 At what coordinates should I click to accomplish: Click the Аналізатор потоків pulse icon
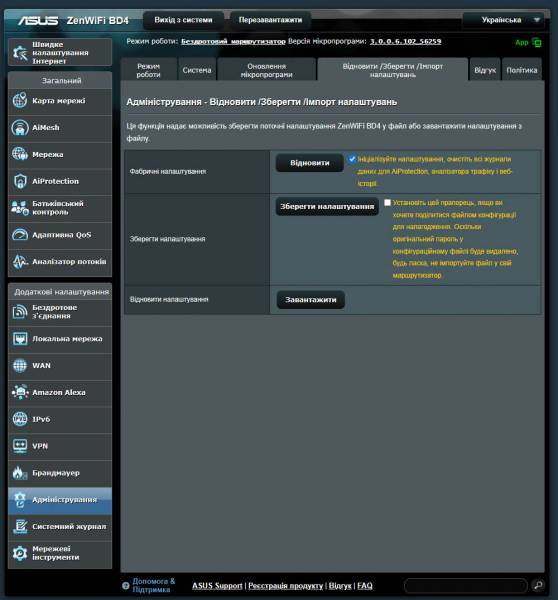(20, 261)
